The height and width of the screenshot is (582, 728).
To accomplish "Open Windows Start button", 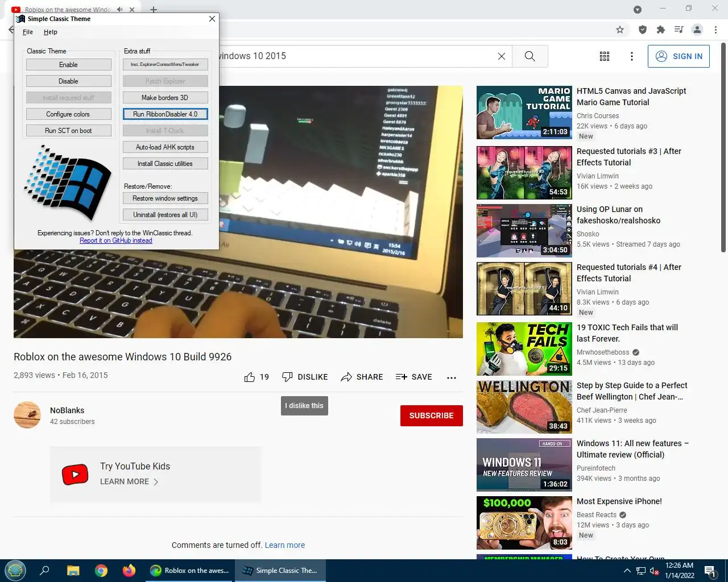I will tap(15, 570).
